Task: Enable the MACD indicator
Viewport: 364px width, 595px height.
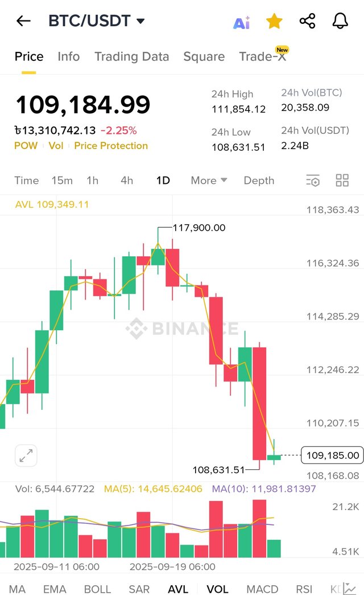Action: point(262,589)
